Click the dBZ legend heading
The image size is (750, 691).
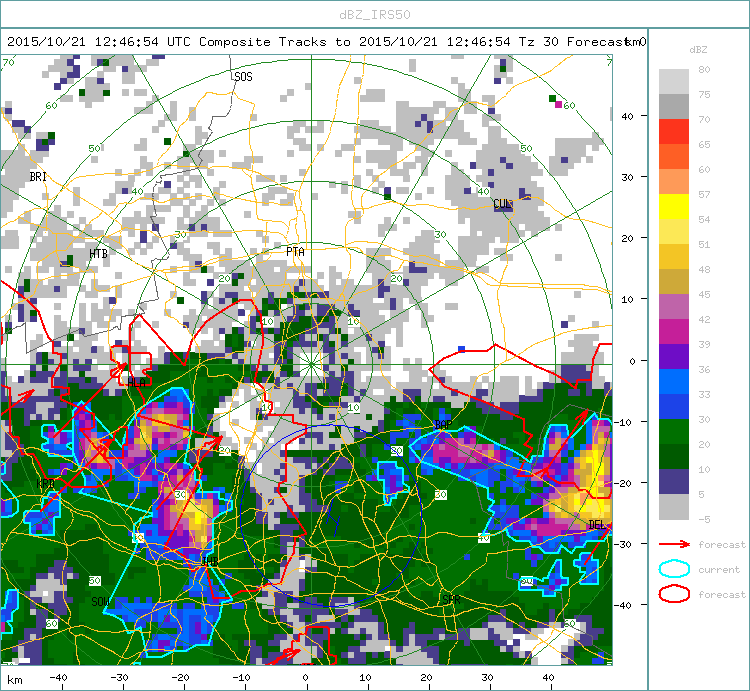(x=698, y=50)
